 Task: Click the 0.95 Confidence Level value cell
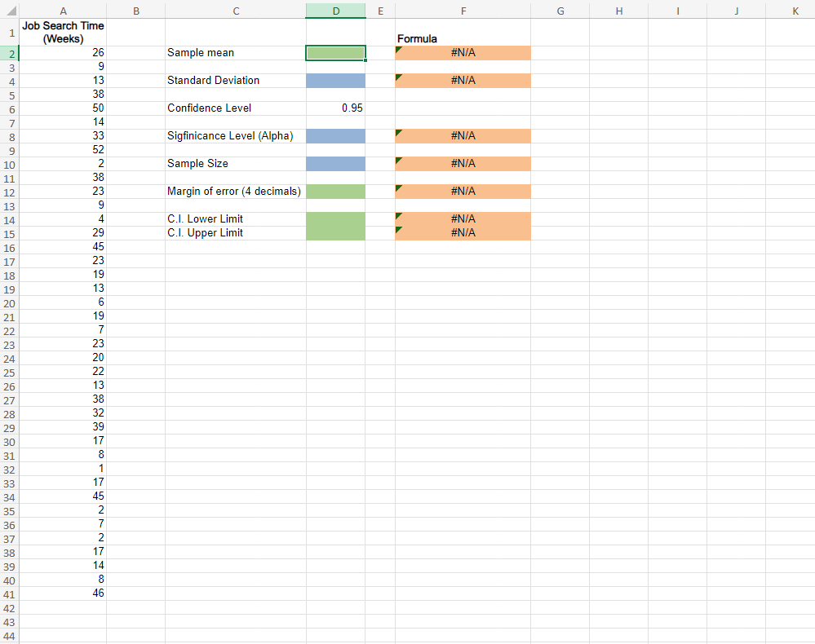pyautogui.click(x=335, y=108)
